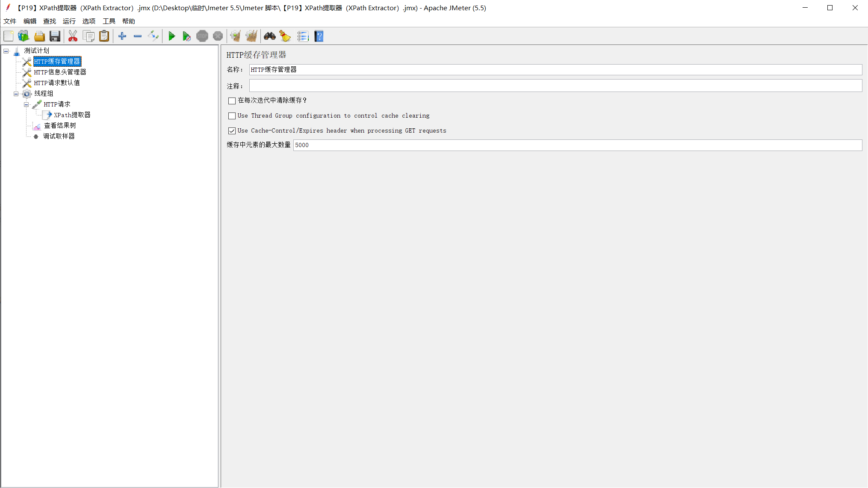
Task: Clear all results with the broom icon
Action: [x=251, y=36]
